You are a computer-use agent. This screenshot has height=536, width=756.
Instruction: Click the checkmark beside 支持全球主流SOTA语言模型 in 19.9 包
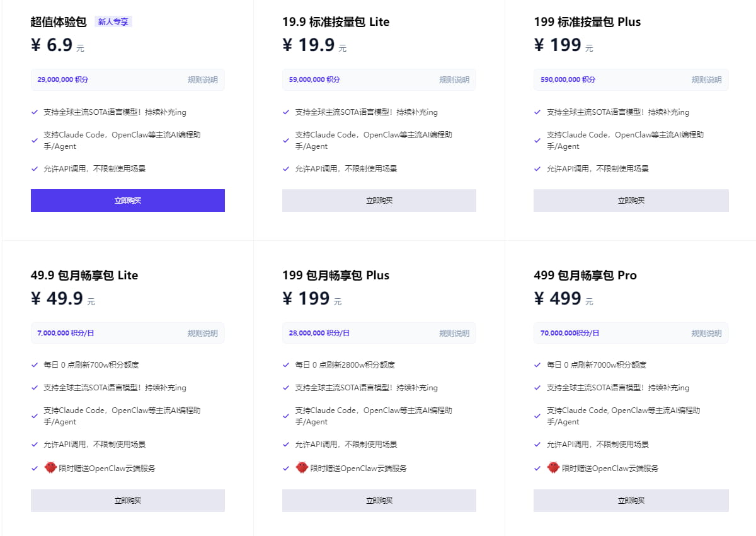point(286,112)
